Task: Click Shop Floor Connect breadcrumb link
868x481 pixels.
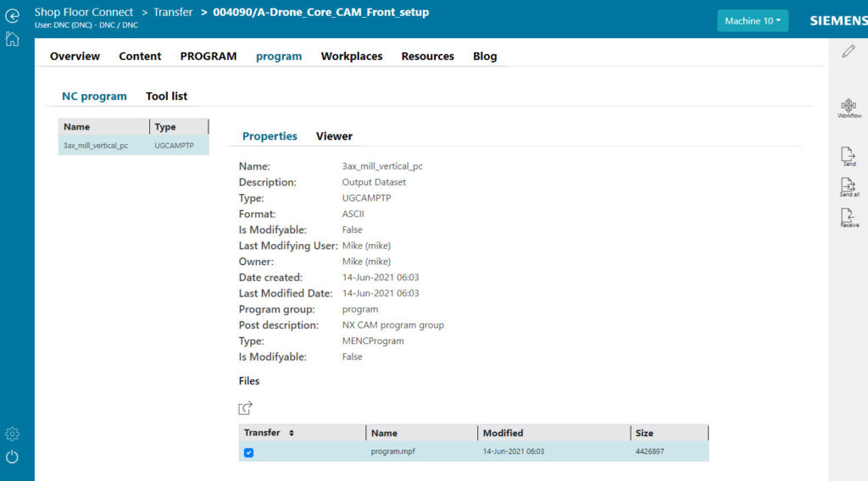Action: pyautogui.click(x=84, y=12)
